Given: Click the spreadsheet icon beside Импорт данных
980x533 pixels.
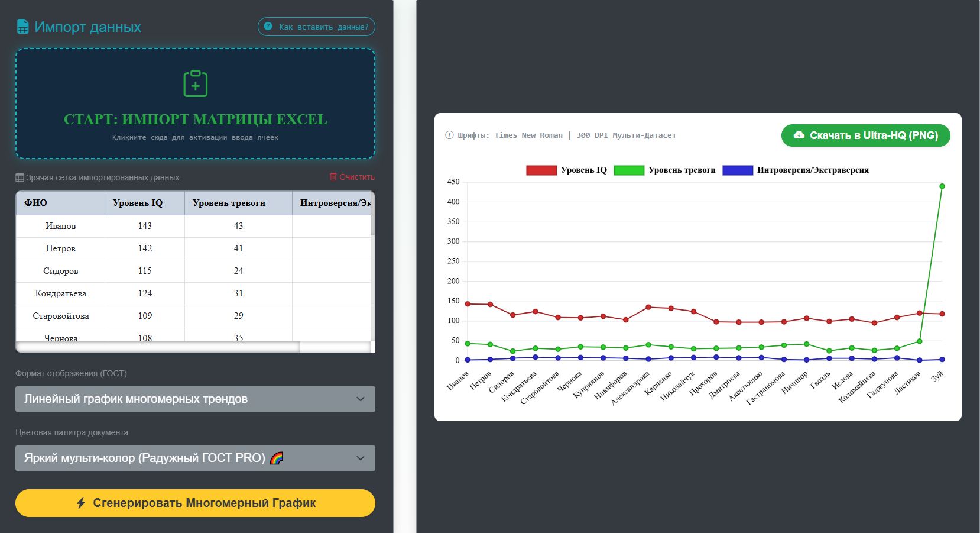Looking at the screenshot, I should pyautogui.click(x=22, y=27).
